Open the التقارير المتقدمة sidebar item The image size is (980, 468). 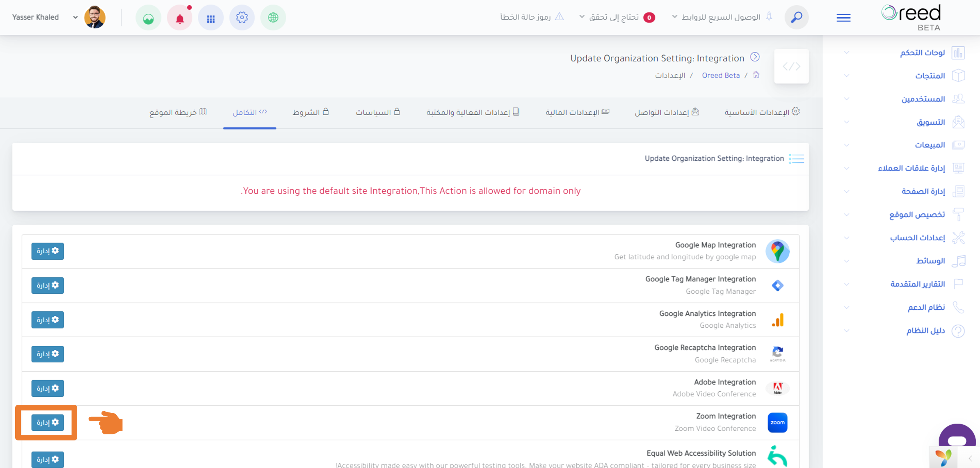pos(903,284)
